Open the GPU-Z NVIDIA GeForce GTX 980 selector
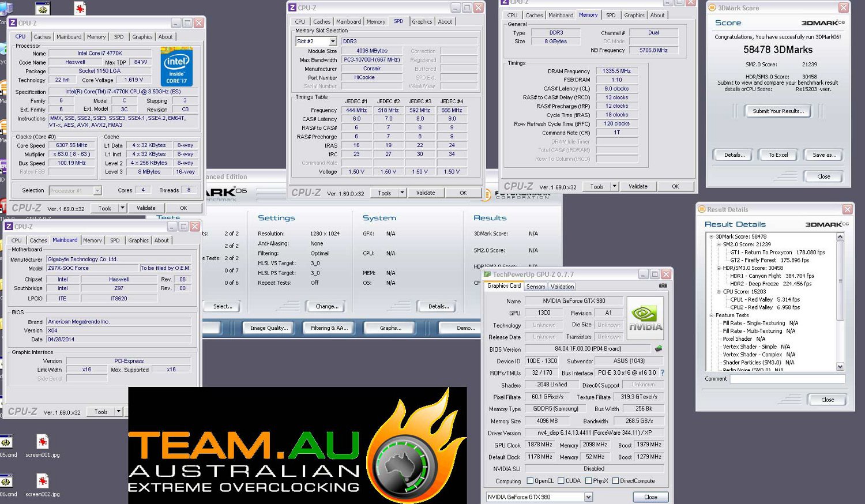The width and height of the screenshot is (865, 504). (588, 497)
